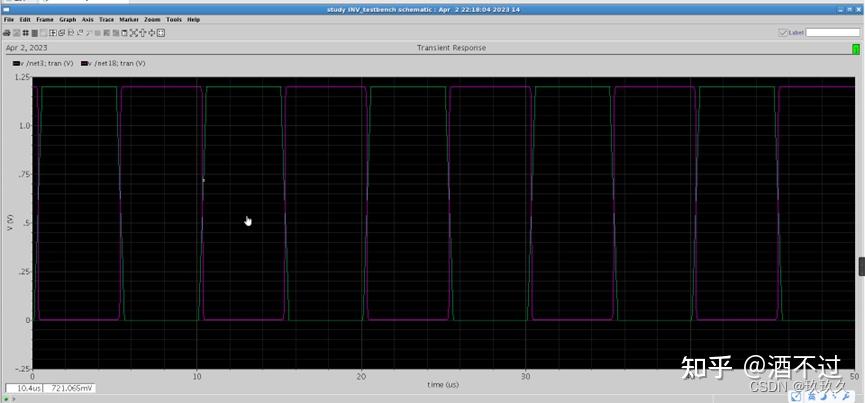Open the Tools menu

174,19
